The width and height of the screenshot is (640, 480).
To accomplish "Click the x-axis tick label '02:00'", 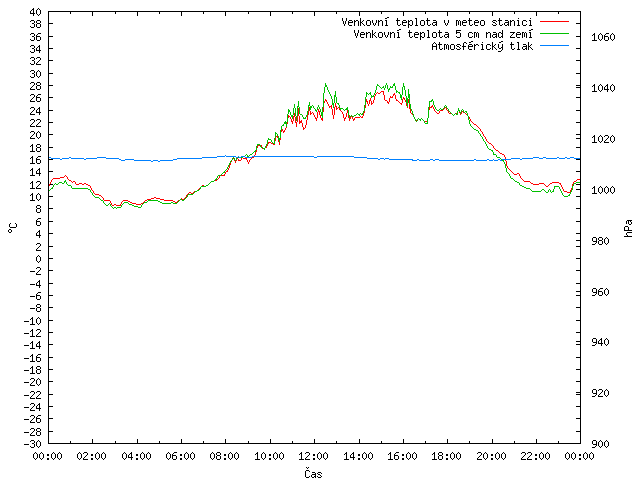I will tap(92, 456).
